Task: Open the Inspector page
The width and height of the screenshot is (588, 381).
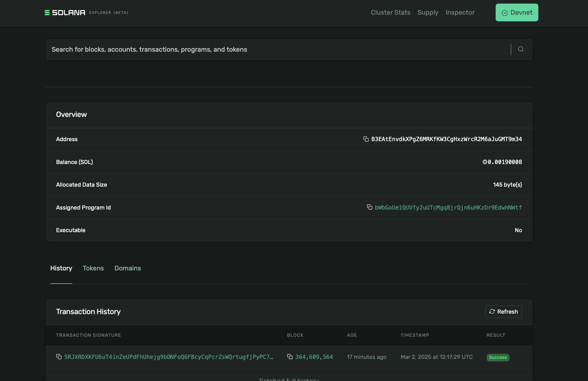Action: pyautogui.click(x=460, y=12)
